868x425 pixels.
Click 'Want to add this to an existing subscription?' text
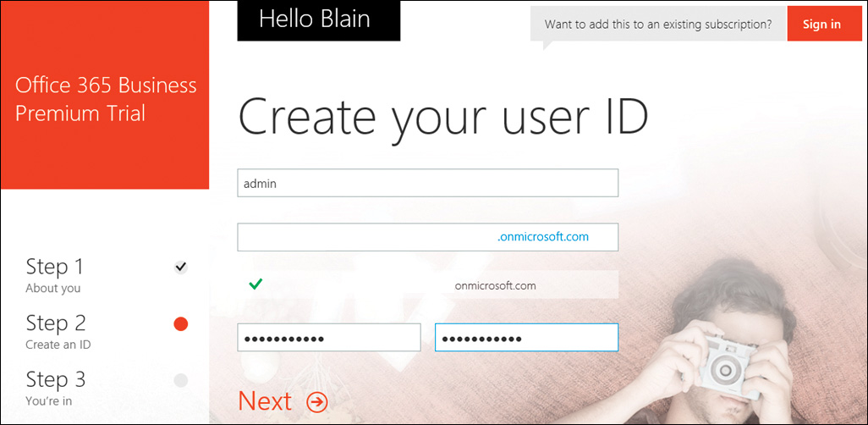(x=658, y=25)
